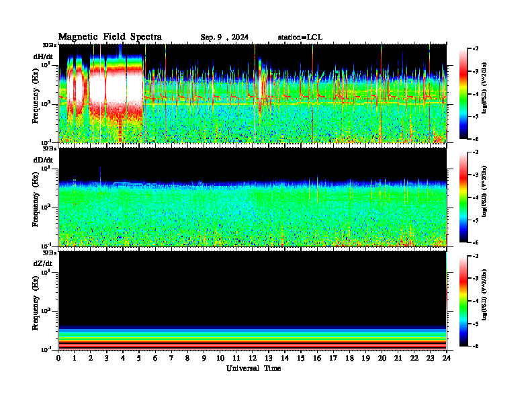Click the dZ/dt panel color bar
The width and height of the screenshot is (532, 411).
tap(463, 301)
